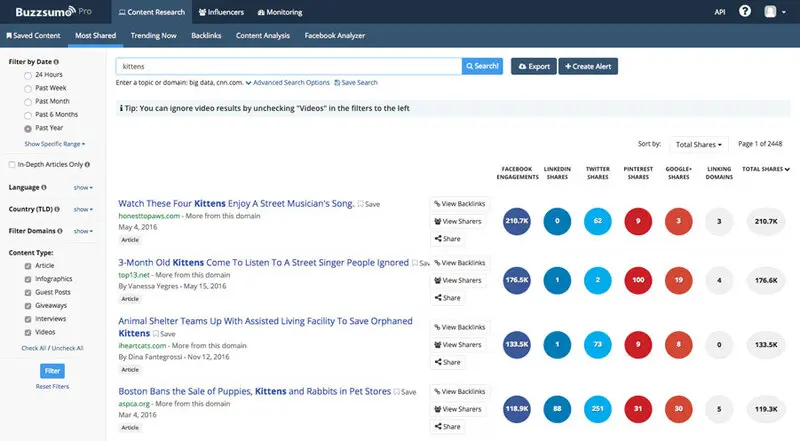The height and width of the screenshot is (441, 800).
Task: Click the Save bookmark for the Boston Bans article
Action: (x=405, y=392)
